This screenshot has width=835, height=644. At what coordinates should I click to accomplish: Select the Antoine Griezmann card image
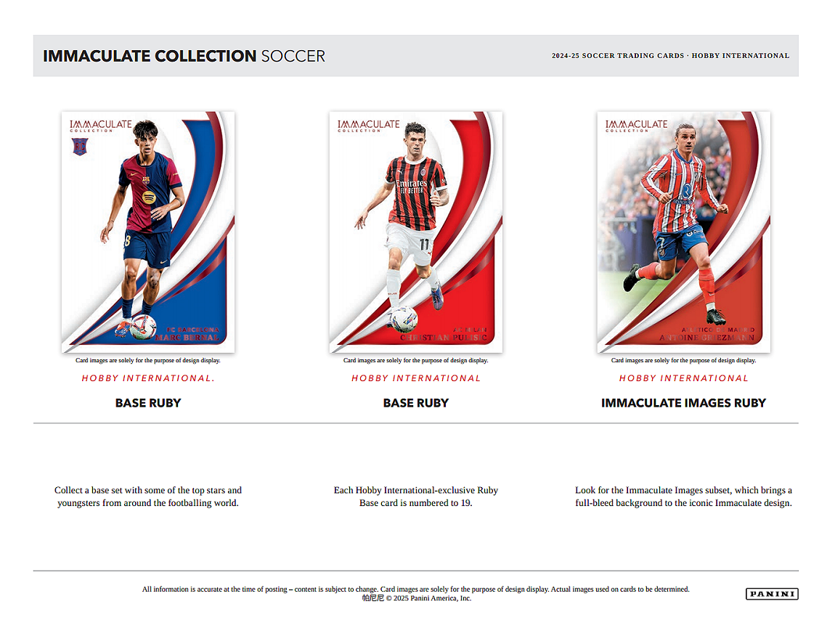tap(684, 232)
